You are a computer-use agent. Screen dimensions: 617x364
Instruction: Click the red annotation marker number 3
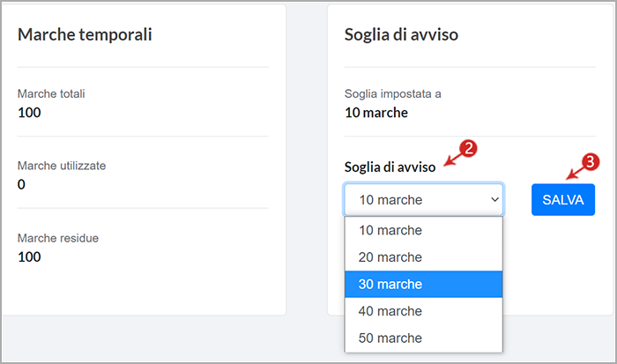[590, 162]
